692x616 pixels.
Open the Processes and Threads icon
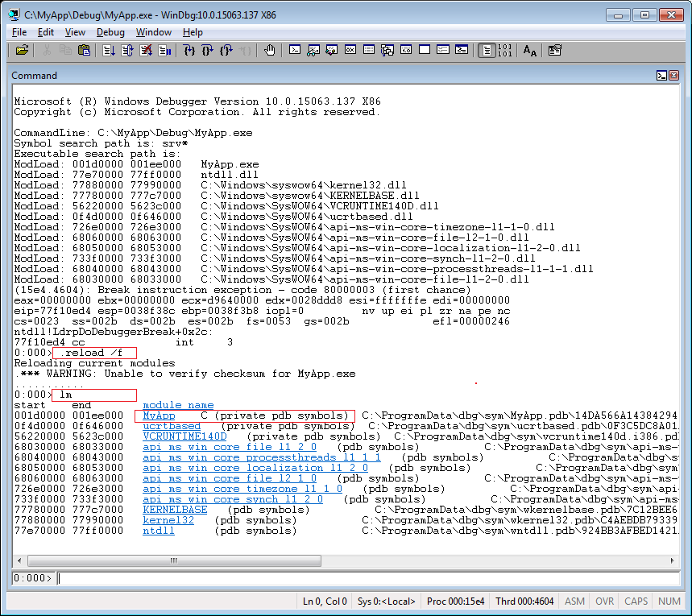pos(443,50)
